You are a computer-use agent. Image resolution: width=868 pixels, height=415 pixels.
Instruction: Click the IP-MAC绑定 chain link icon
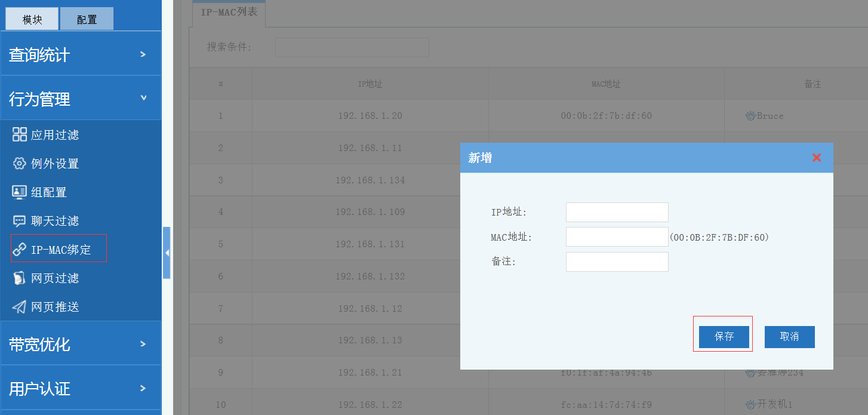[20, 250]
